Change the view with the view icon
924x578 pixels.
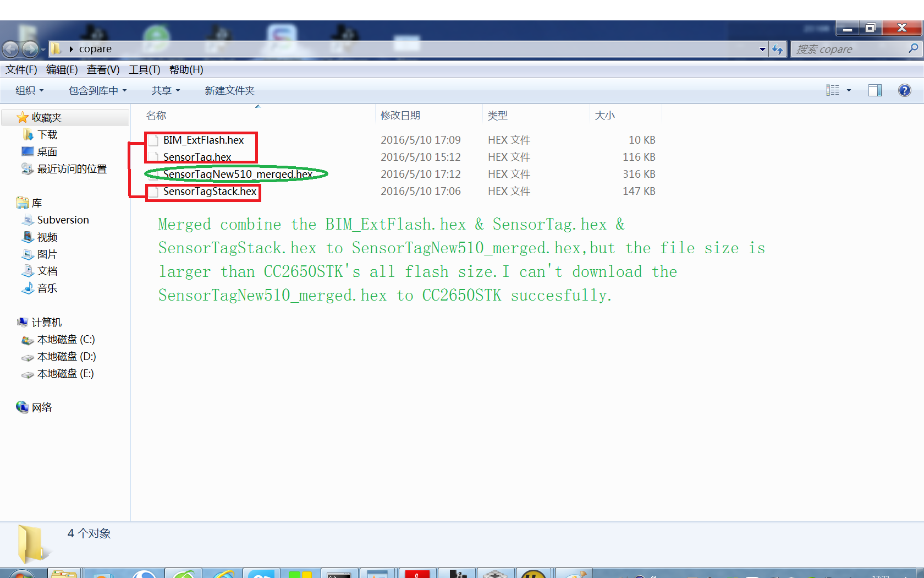pos(833,90)
